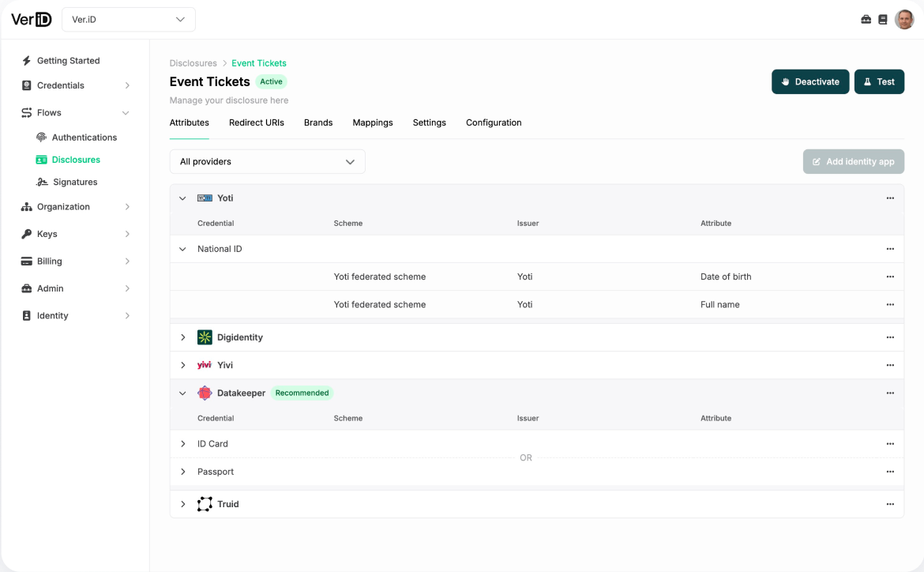Open the documentation book icon
The height and width of the screenshot is (572, 924).
[883, 20]
